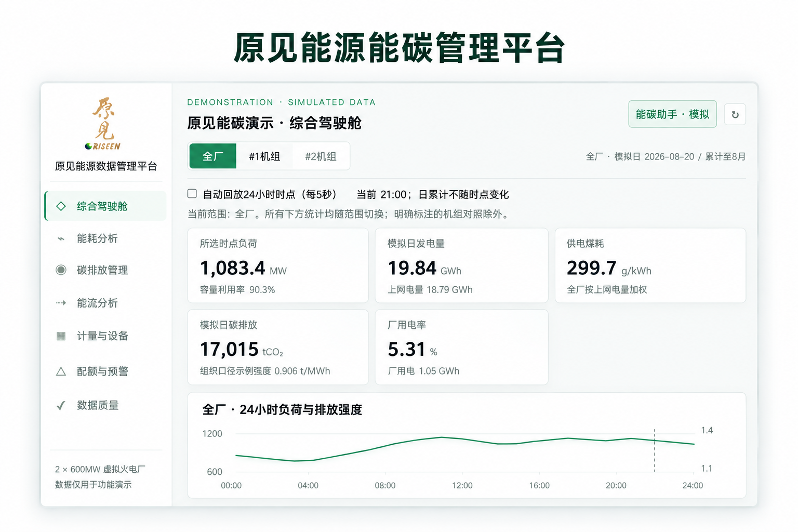The width and height of the screenshot is (798, 532).
Task: Open 计量与设备 in the sidebar
Action: [105, 336]
